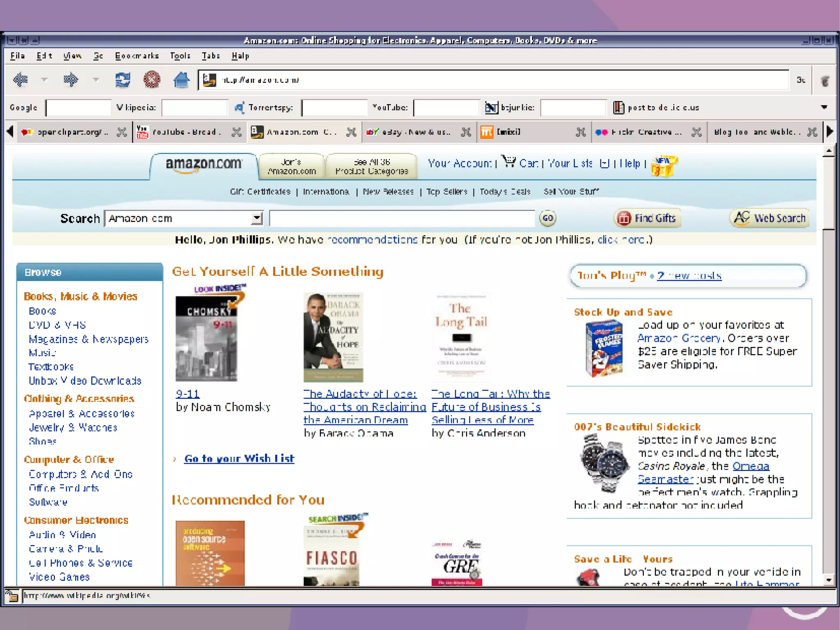The image size is (840, 630).
Task: Click the round GO search button
Action: click(548, 218)
